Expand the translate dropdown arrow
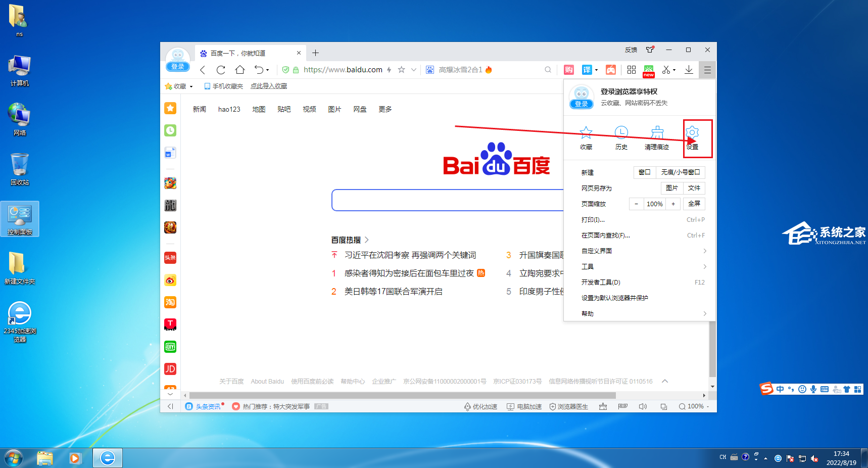Viewport: 868px width, 468px height. 597,70
